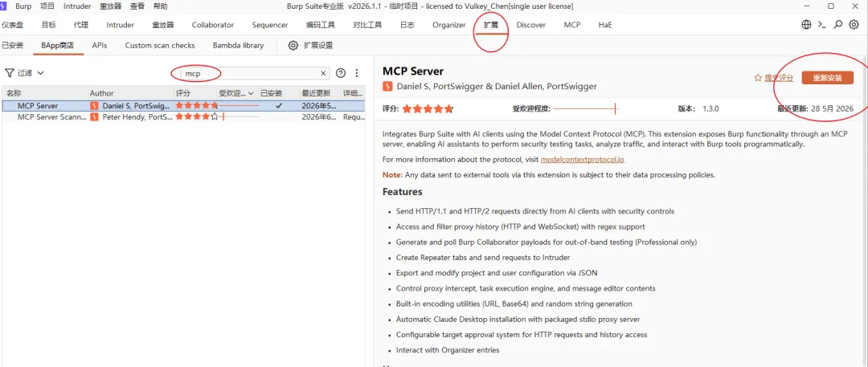Clear the mcp search text
This screenshot has height=367, width=868.
(x=323, y=73)
